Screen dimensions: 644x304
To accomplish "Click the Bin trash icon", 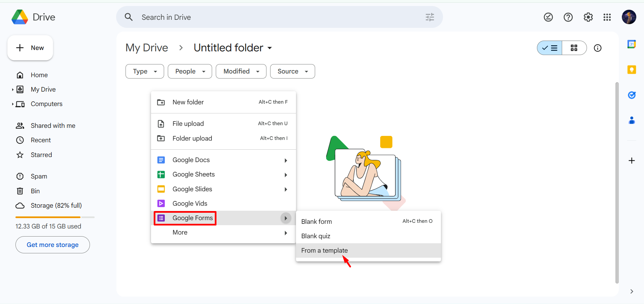I will [20, 191].
